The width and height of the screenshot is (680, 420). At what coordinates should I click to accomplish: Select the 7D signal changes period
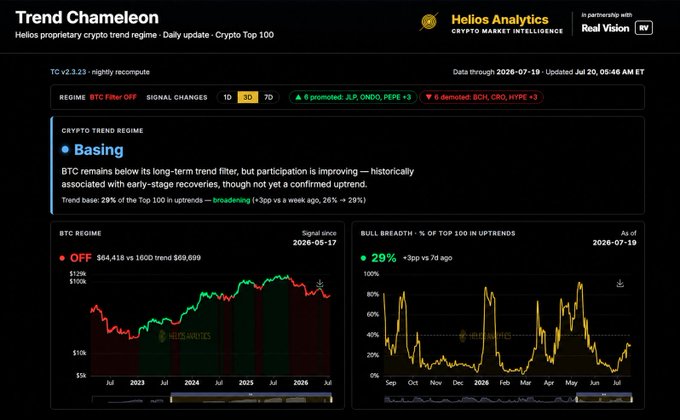[268, 97]
